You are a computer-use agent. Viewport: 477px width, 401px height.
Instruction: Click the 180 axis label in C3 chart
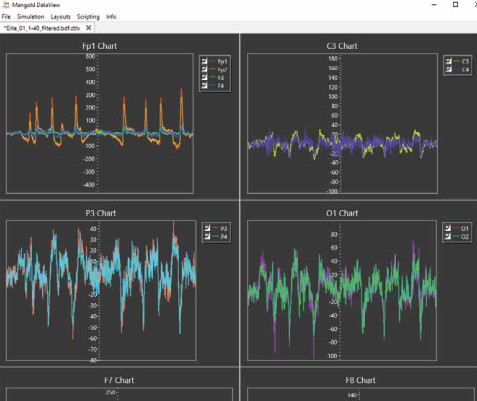pos(333,59)
